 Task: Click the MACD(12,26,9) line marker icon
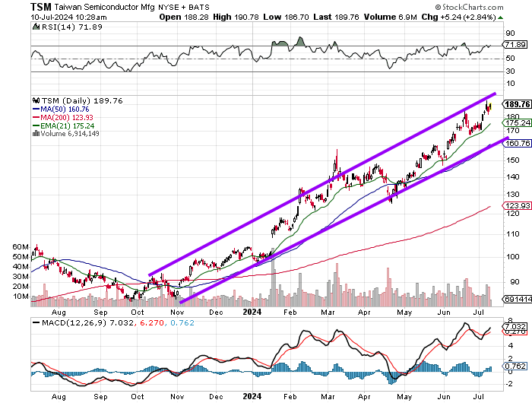pos(35,323)
